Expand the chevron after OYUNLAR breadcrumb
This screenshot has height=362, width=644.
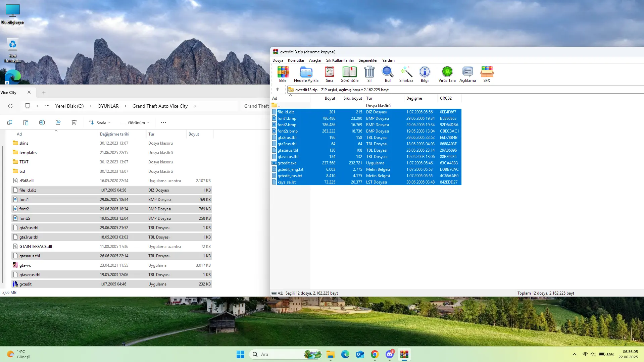click(x=126, y=106)
